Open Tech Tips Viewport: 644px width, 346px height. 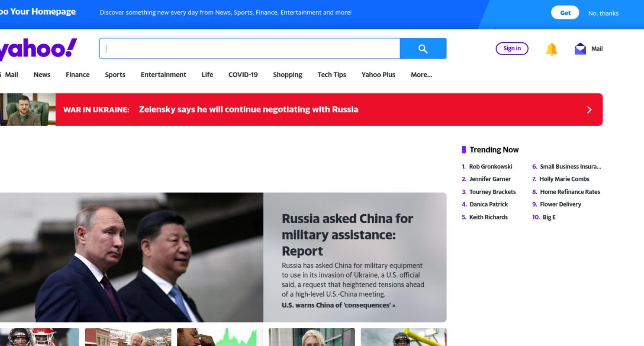tap(332, 75)
